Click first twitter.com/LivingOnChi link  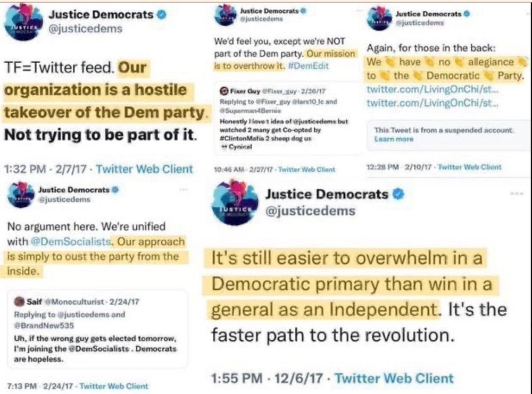[x=432, y=89]
